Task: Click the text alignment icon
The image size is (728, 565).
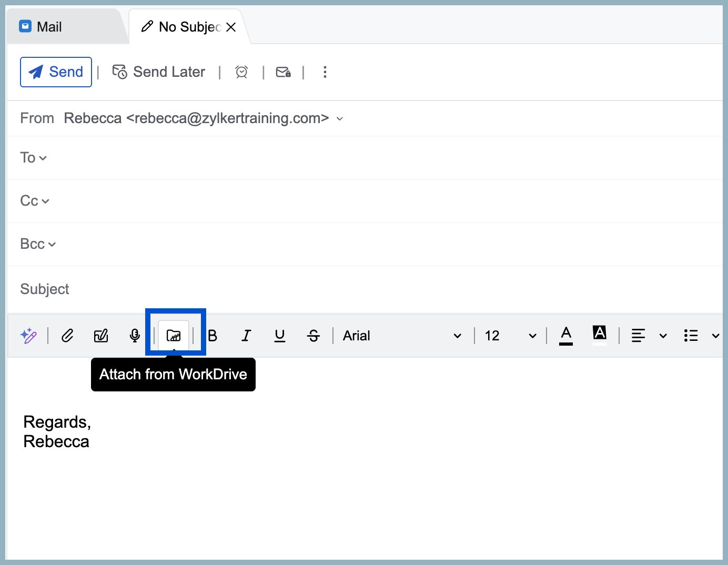Action: click(x=638, y=336)
